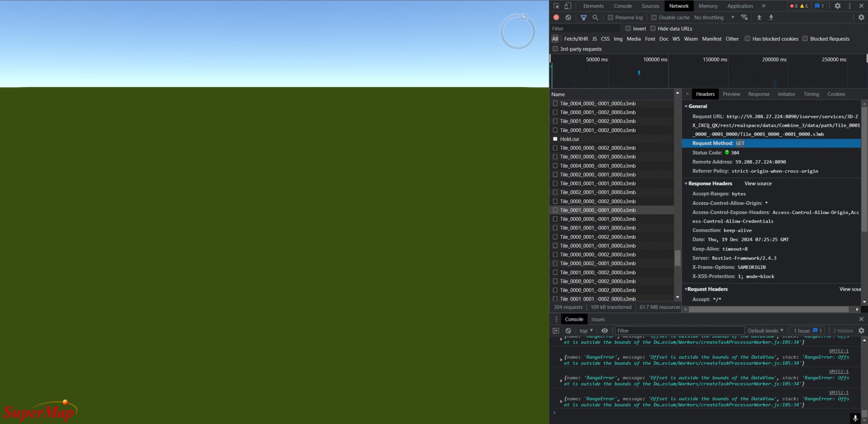Click View source next to Response Headers
This screenshot has width=868, height=424.
pos(758,183)
